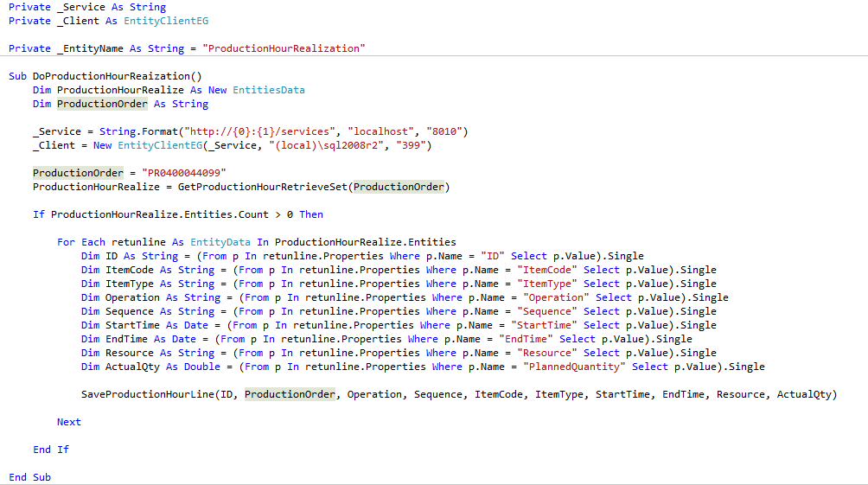
Task: Click the "EndTime" string literal
Action: [526, 340]
